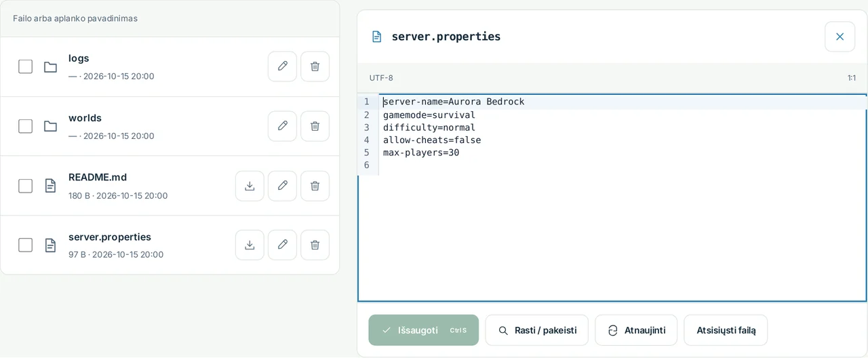Click the README.md document icon
The image size is (868, 358).
[x=50, y=186]
